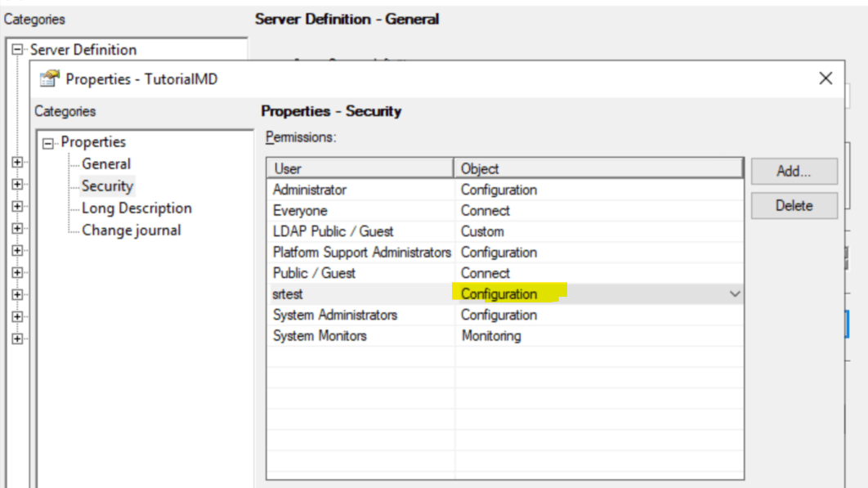Expand the first collapsed node under Server Definition
The image size is (868, 488).
tap(17, 163)
